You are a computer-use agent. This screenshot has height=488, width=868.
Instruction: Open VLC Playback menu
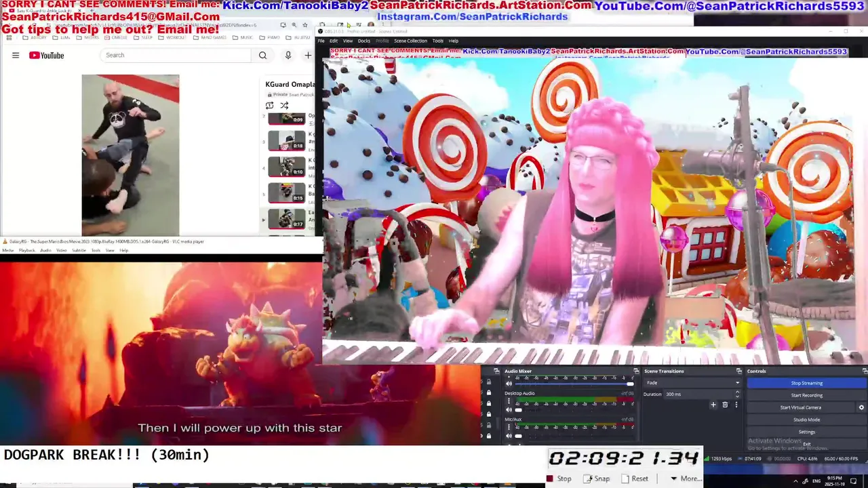27,250
